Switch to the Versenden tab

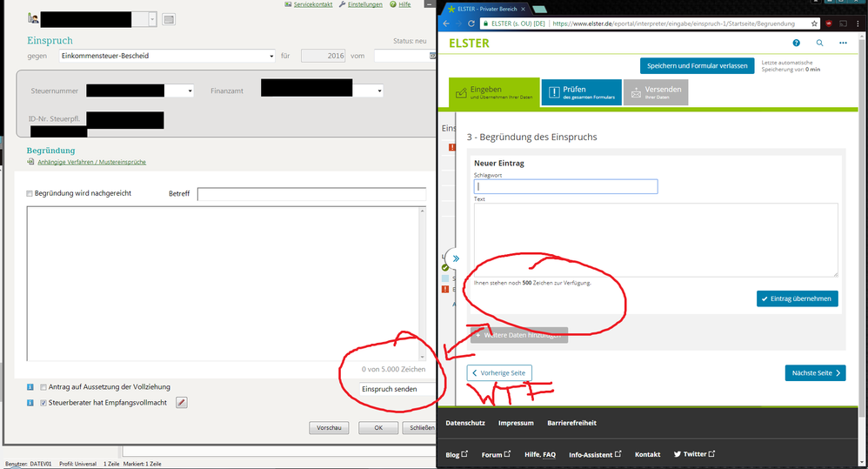656,92
